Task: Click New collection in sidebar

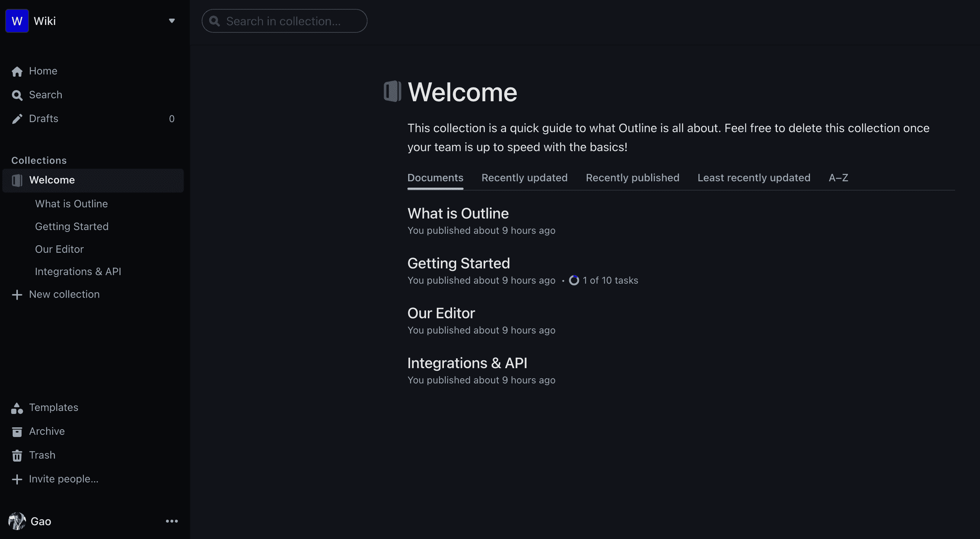Action: click(x=64, y=294)
